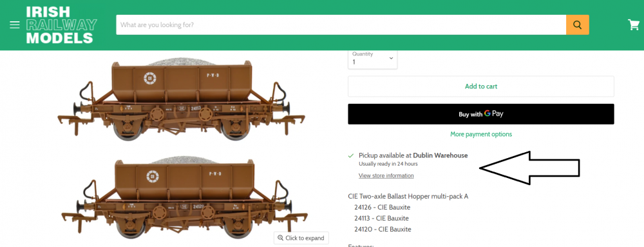The width and height of the screenshot is (644, 247).
Task: Click the orange search magnifier button
Action: pos(578,25)
